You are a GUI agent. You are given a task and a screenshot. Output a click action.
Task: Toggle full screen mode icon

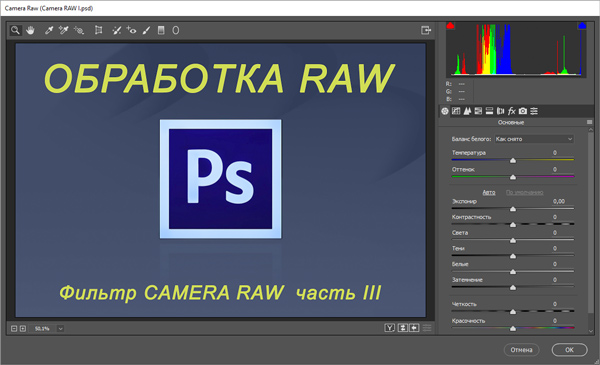(426, 30)
